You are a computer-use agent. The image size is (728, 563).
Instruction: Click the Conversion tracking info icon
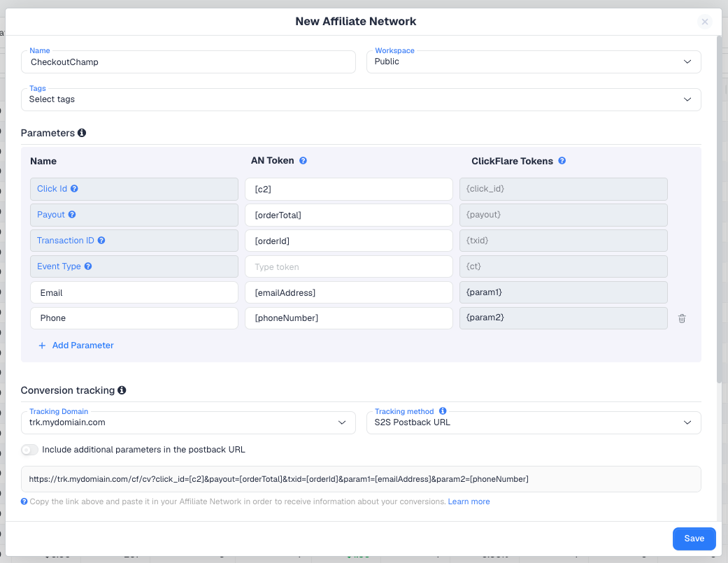tap(122, 390)
